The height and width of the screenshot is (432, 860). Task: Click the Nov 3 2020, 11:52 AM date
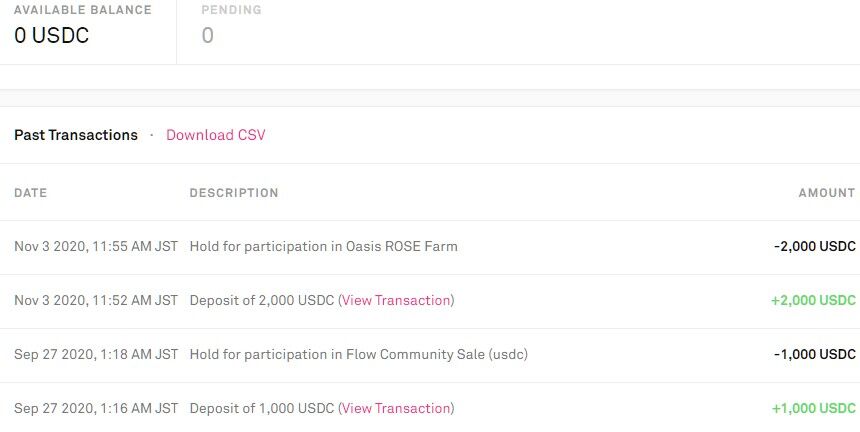click(x=96, y=300)
